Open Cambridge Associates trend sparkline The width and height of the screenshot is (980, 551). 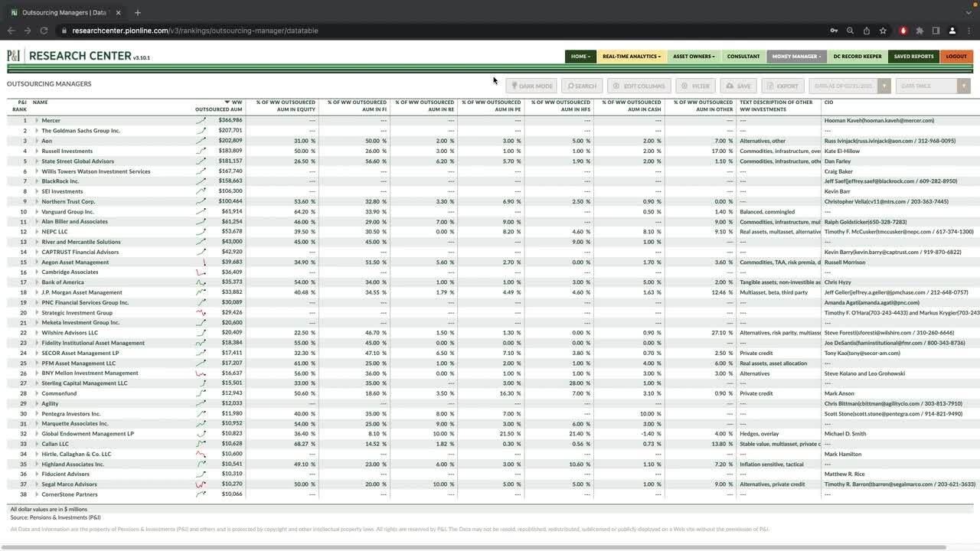coord(201,272)
